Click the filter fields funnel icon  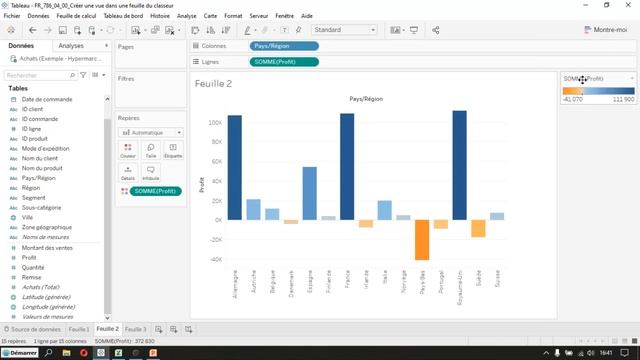point(83,75)
